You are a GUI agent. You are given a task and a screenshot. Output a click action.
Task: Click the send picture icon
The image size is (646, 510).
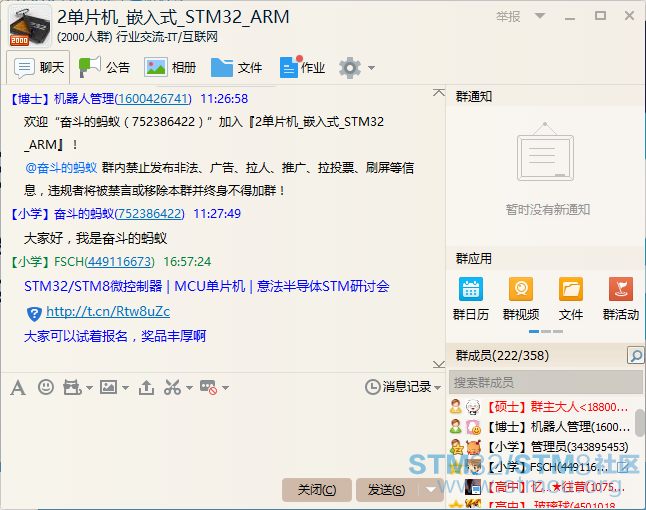pyautogui.click(x=108, y=387)
